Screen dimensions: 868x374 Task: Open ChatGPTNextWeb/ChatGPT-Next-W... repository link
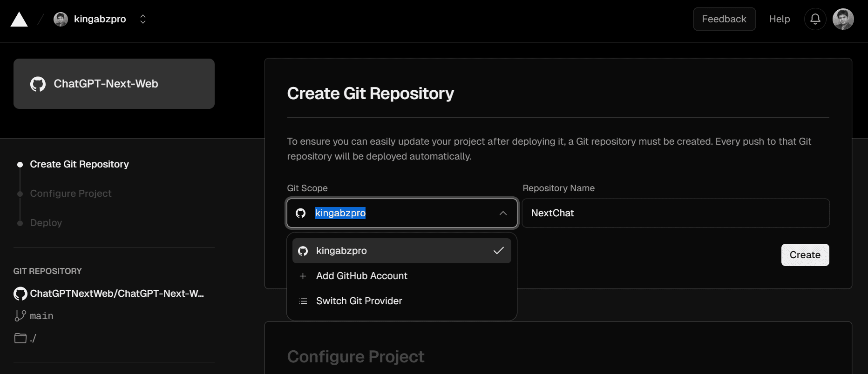[117, 294]
